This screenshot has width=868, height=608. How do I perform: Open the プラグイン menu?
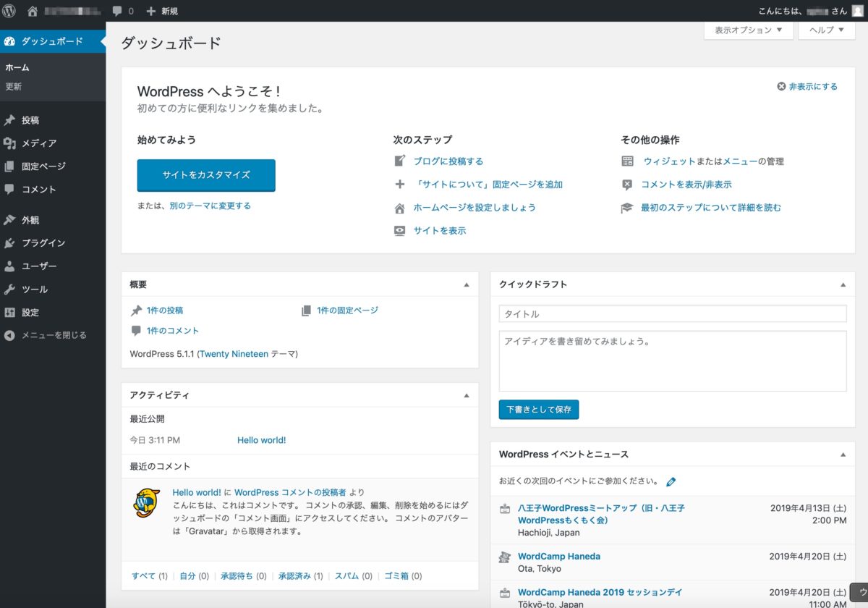click(x=53, y=243)
